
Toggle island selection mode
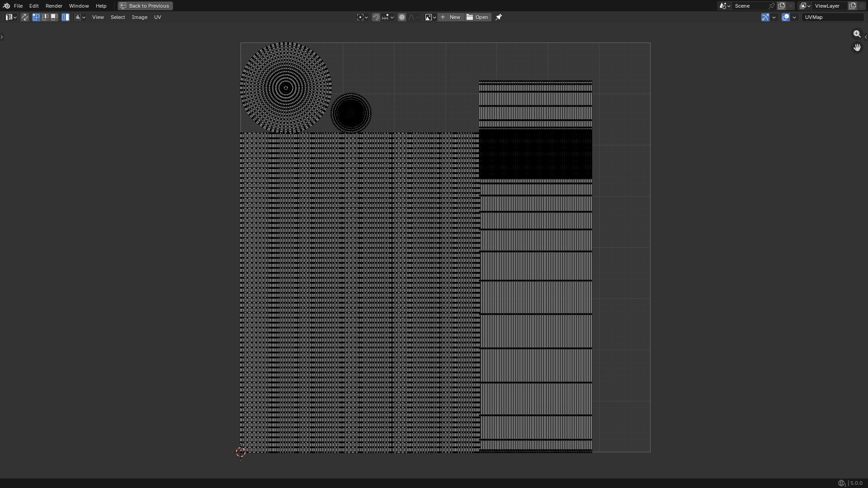click(66, 17)
